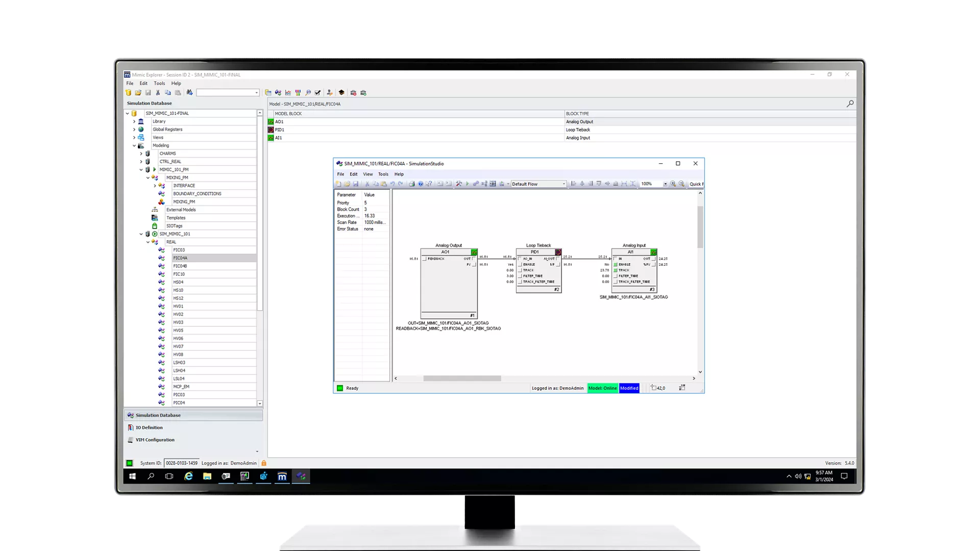Click the Model: Online status indicator
Screen dimensions: 980x551
click(x=602, y=388)
